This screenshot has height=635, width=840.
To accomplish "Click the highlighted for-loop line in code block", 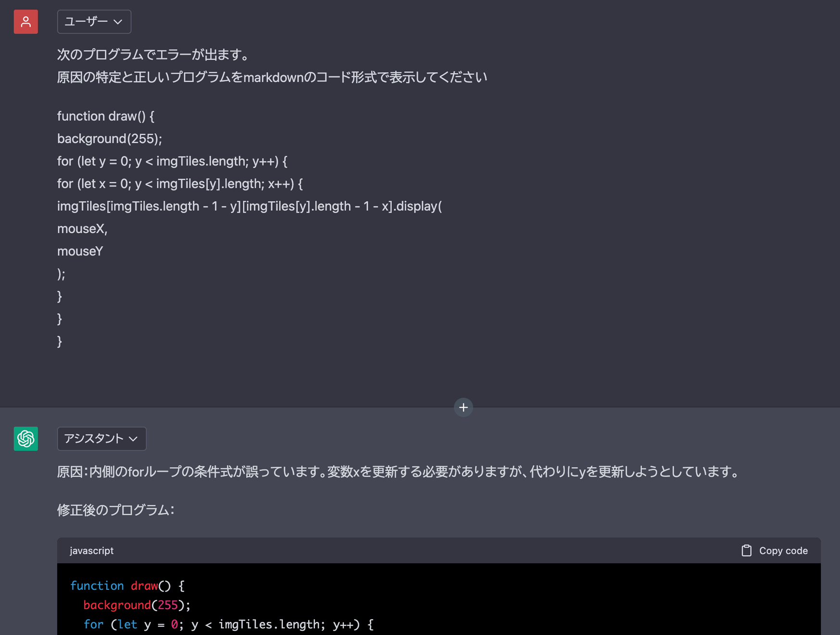I will point(228,624).
